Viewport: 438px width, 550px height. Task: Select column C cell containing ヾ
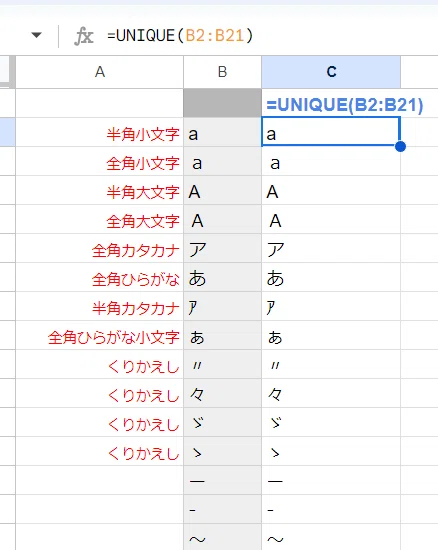[331, 422]
